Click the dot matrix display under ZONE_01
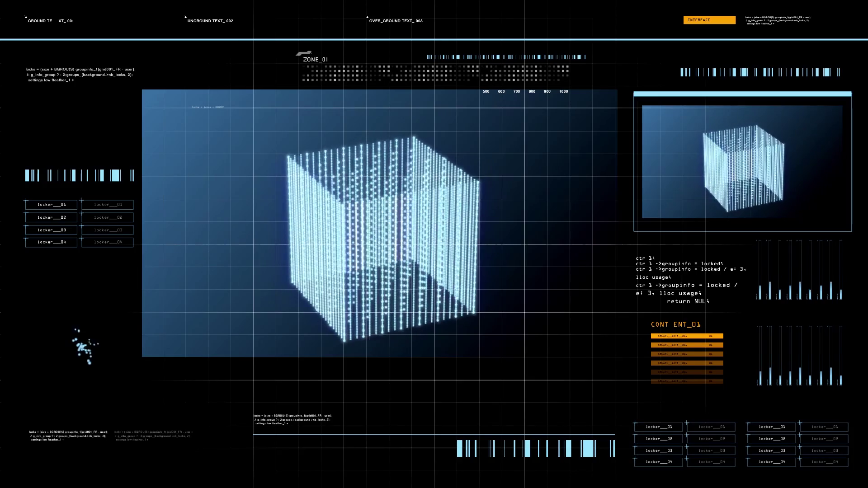The image size is (868, 488). click(x=436, y=73)
